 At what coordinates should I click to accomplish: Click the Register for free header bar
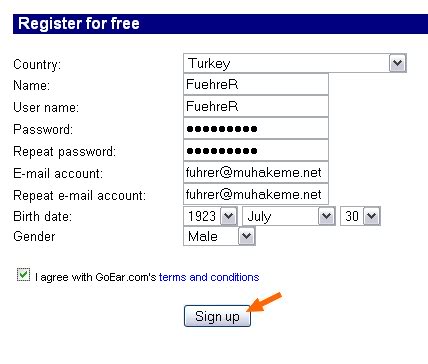[x=220, y=24]
